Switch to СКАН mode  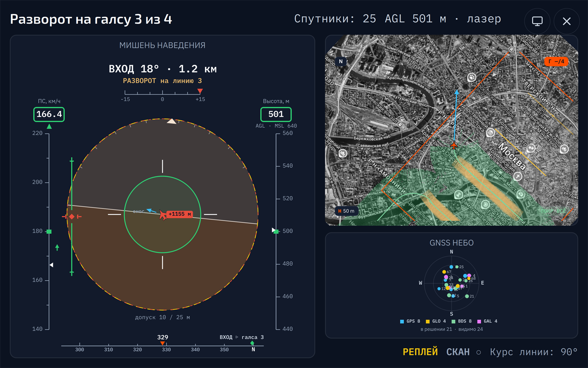458,352
